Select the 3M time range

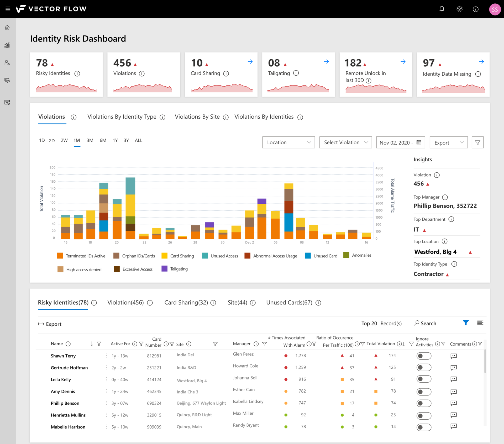tap(90, 140)
